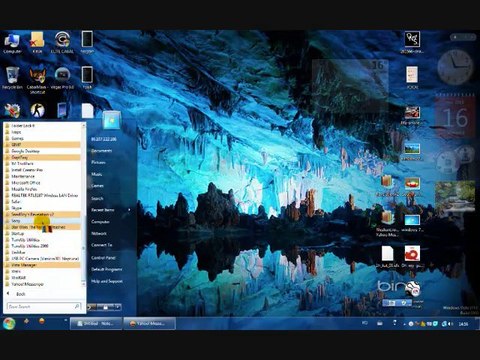This screenshot has height=360, width=480.
Task: Click the power button in Start menu
Action: pos(93,307)
